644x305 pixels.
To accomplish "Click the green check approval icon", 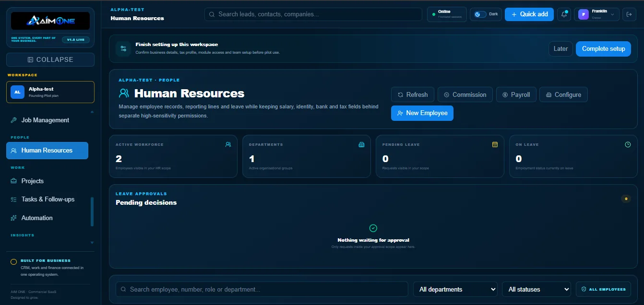I will pyautogui.click(x=373, y=228).
